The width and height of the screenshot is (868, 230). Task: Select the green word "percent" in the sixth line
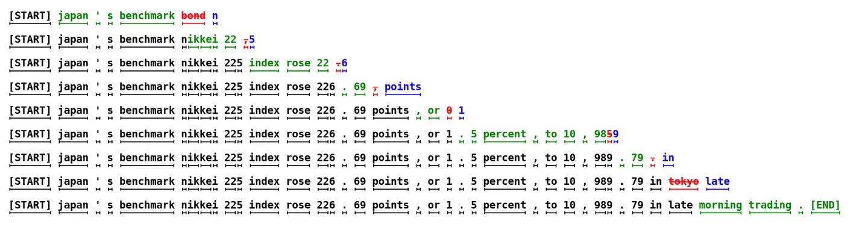point(505,134)
